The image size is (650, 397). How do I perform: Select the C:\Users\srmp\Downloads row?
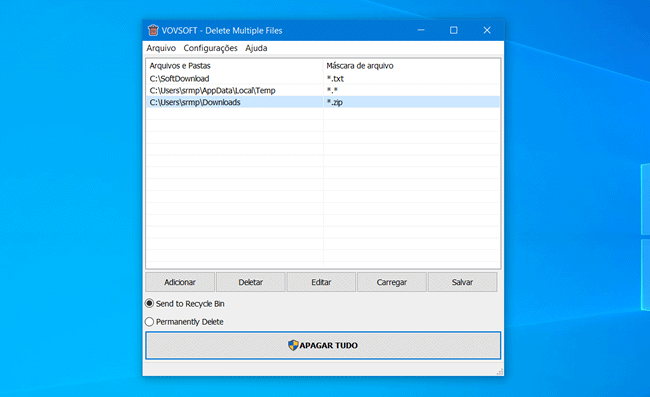(x=323, y=102)
